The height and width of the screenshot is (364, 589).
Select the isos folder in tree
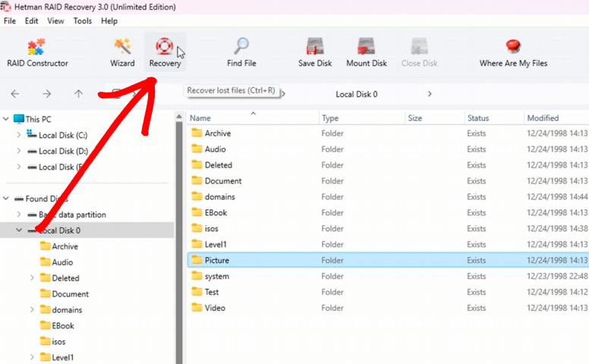point(58,341)
